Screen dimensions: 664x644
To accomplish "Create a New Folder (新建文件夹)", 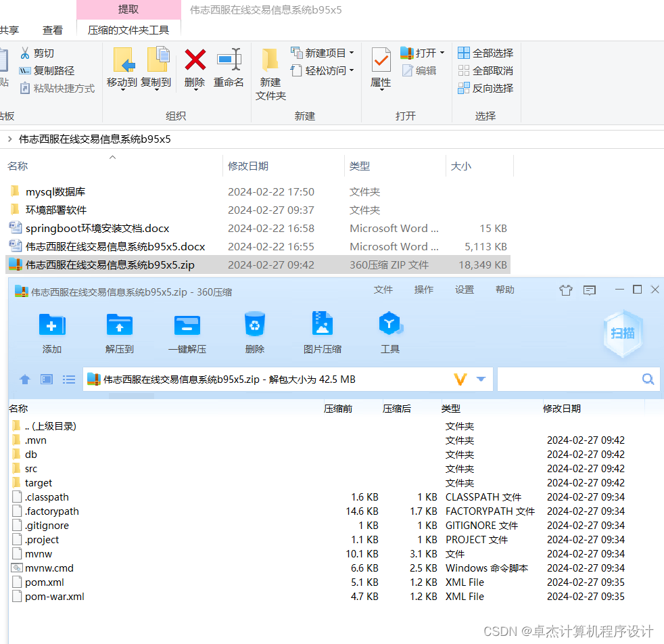I will [x=270, y=74].
